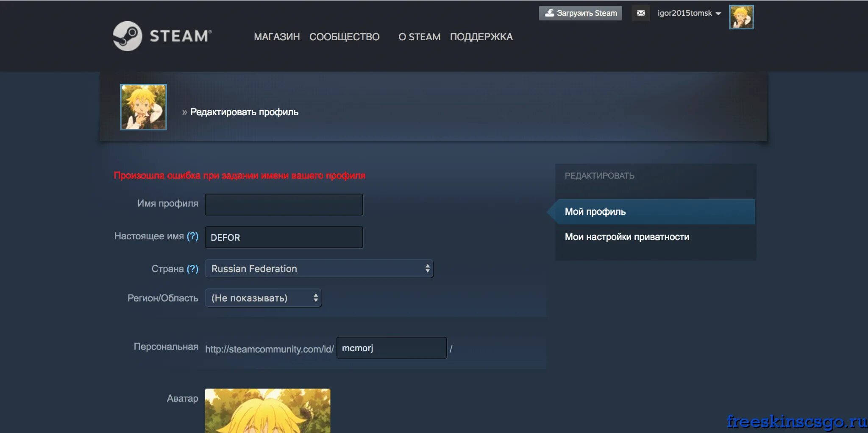This screenshot has height=433, width=868.
Task: Open the МАГАЗИН menu
Action: coord(277,37)
